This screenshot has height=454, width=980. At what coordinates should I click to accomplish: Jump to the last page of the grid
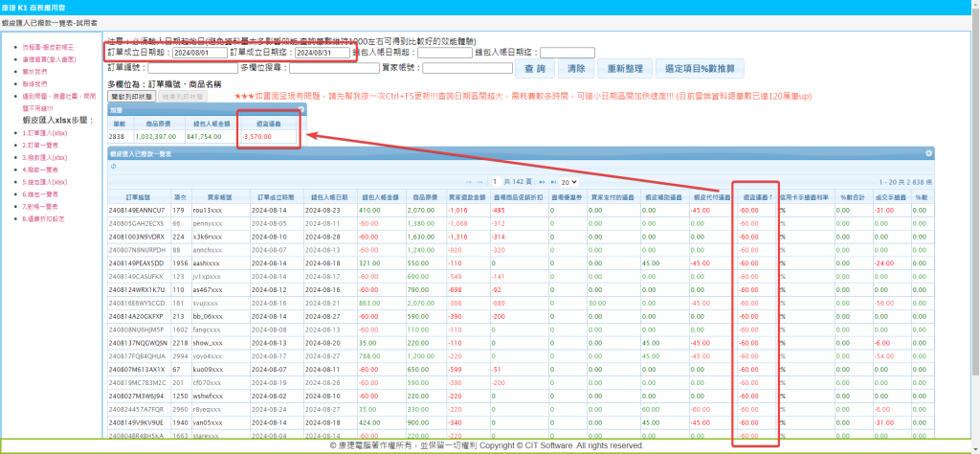(x=553, y=181)
